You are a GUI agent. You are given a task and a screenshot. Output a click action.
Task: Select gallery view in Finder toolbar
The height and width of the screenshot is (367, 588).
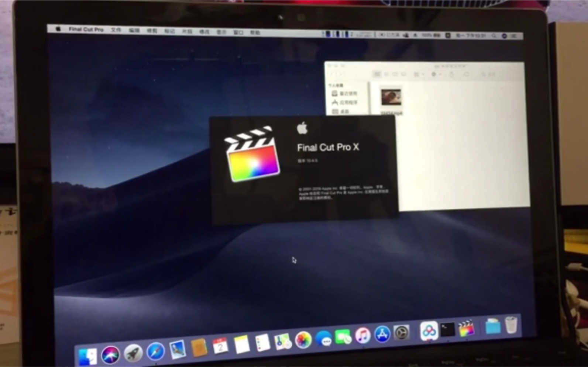[x=404, y=74]
